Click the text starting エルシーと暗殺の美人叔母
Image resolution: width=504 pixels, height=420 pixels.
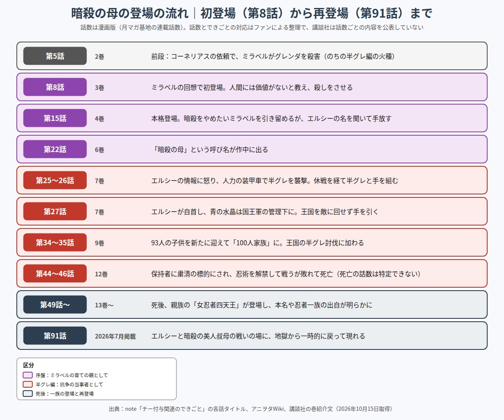pos(258,336)
